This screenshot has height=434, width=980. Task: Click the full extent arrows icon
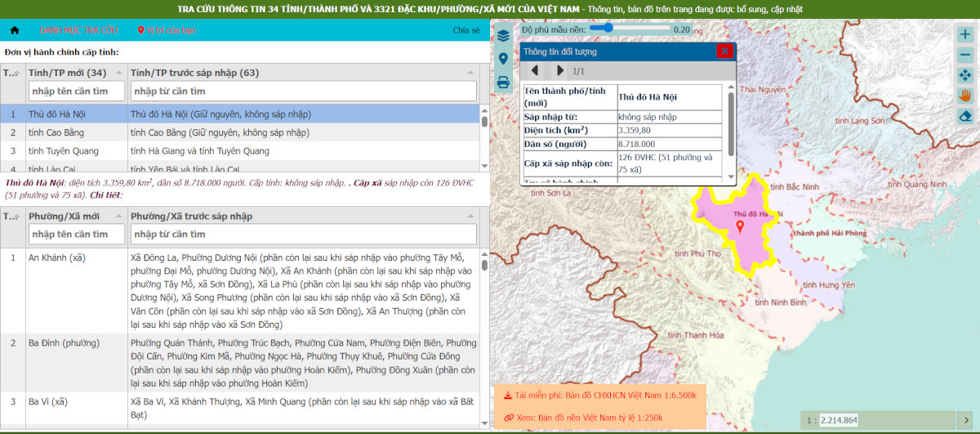coord(964,75)
